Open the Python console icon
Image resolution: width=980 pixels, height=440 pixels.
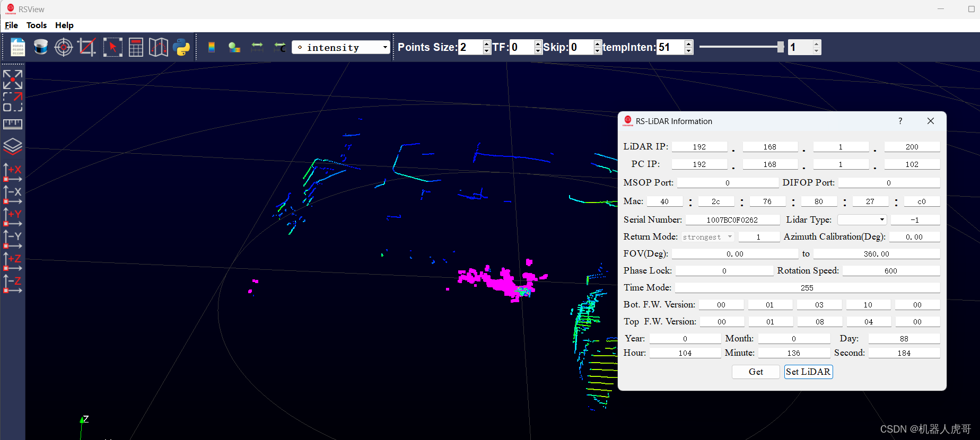[181, 47]
